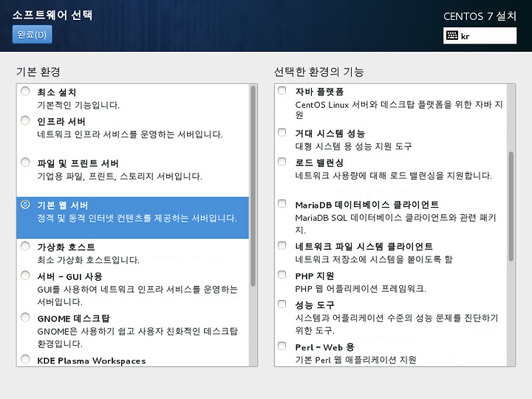Check the PHP 지원 checkbox

point(282,274)
